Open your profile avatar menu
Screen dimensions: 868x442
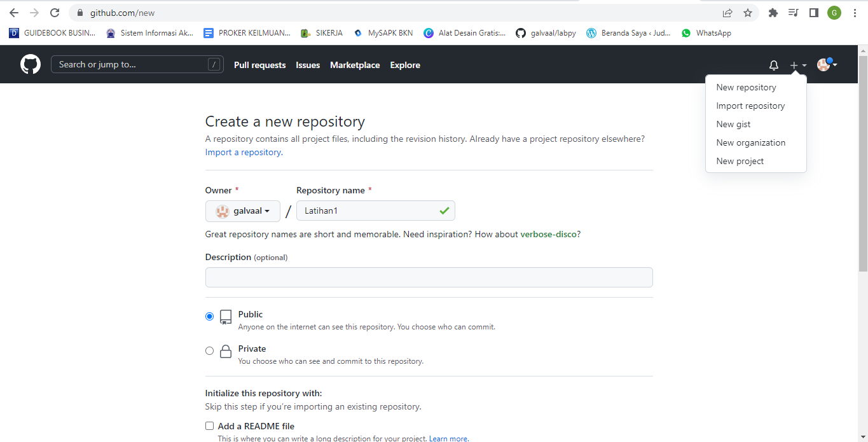click(x=825, y=64)
